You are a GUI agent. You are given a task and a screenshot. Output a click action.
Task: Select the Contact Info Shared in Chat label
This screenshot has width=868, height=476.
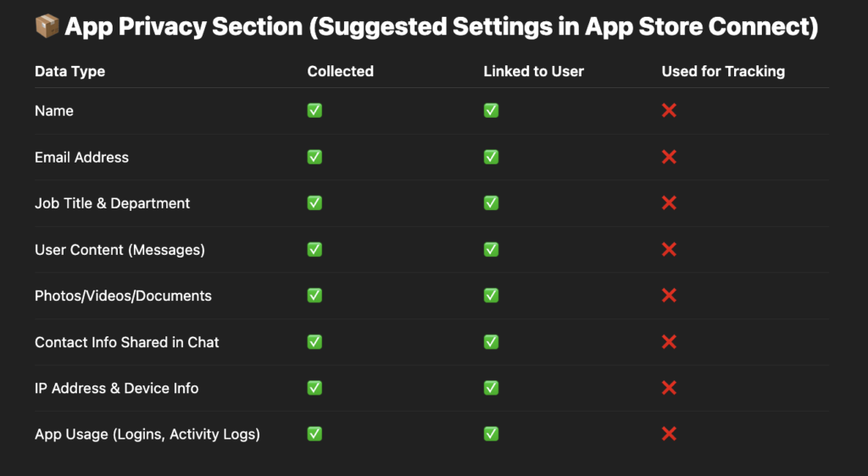(x=127, y=342)
